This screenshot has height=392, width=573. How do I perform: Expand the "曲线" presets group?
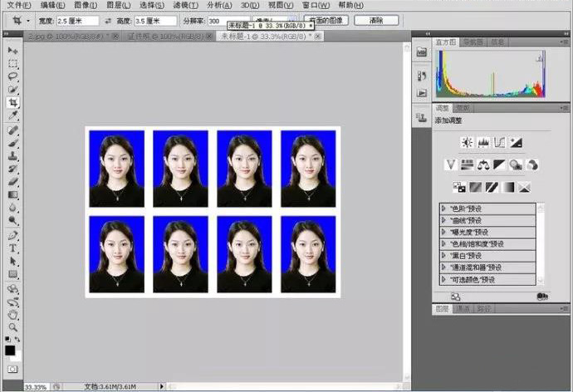(x=444, y=220)
